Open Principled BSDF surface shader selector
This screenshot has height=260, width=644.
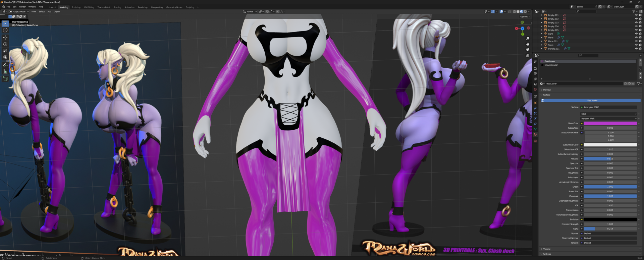(x=609, y=107)
